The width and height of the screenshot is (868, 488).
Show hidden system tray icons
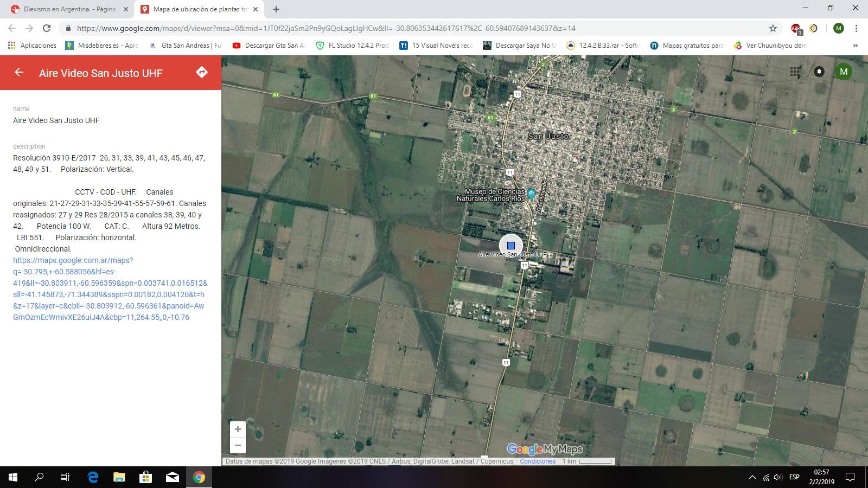point(752,477)
